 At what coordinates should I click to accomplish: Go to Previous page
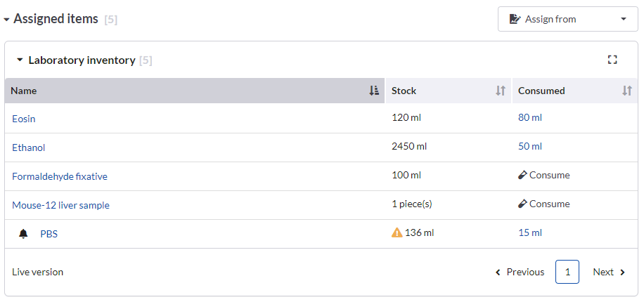coord(520,272)
